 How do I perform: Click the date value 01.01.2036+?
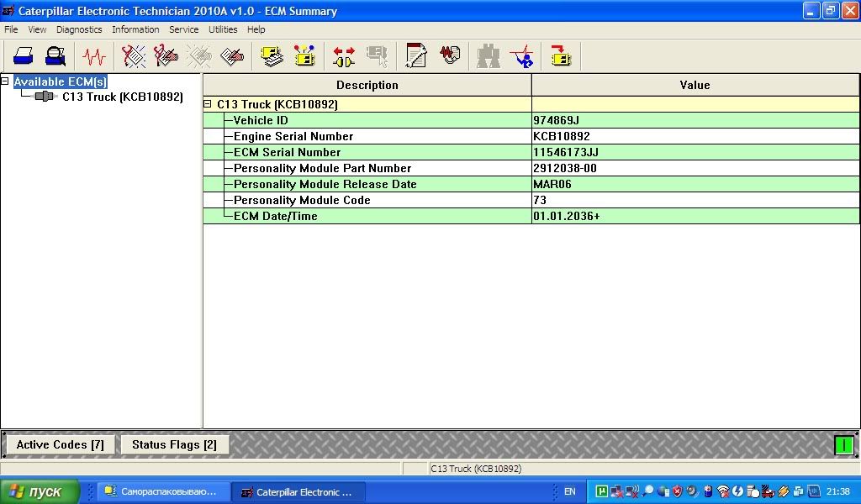(567, 216)
